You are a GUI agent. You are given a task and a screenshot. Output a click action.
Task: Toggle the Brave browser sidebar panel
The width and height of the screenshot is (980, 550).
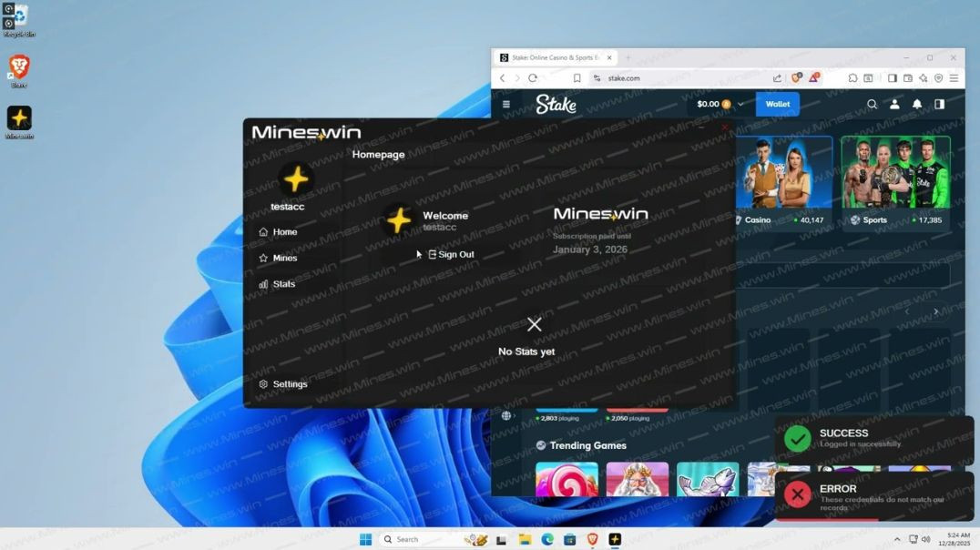pyautogui.click(x=893, y=78)
